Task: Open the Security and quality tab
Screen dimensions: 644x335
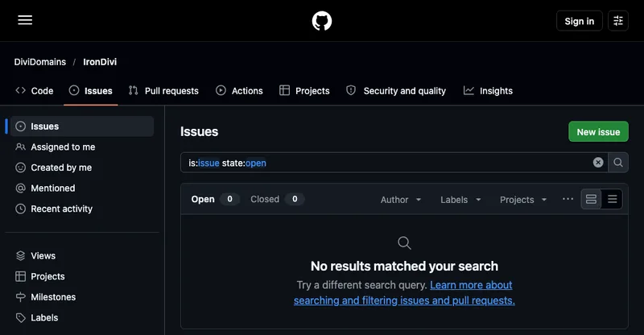Action: pos(396,91)
